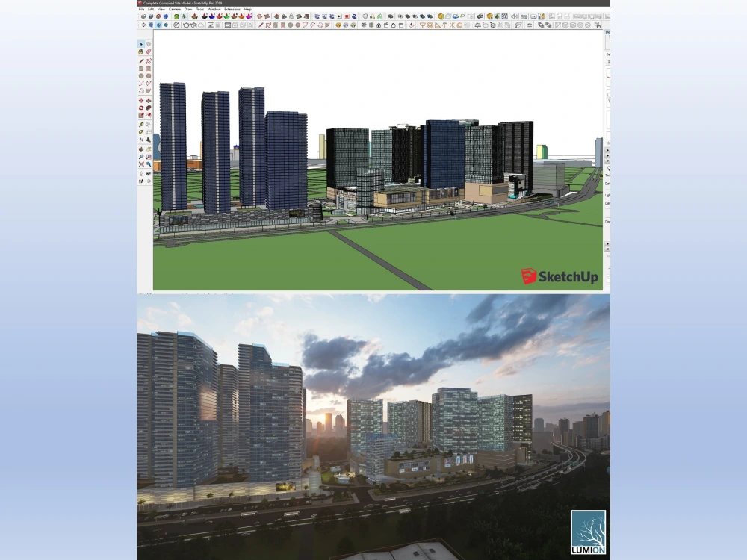Screen dimensions: 747x560
Task: Pick the Protractor tool in left toolbar
Action: (x=141, y=131)
